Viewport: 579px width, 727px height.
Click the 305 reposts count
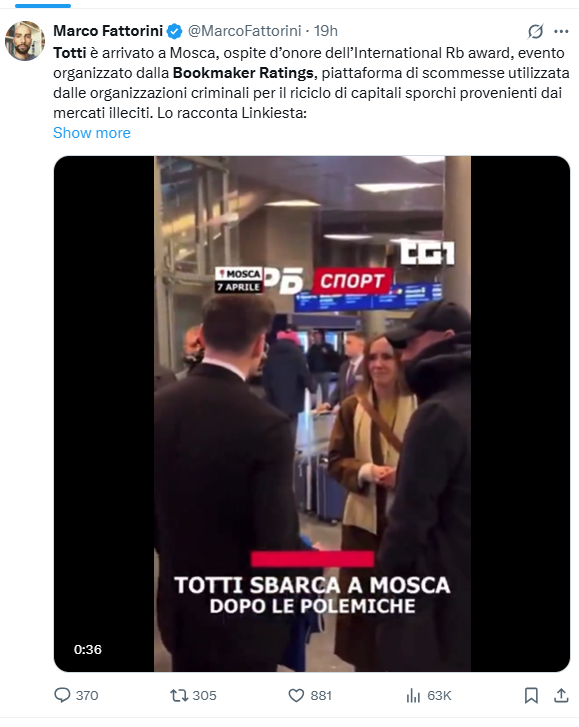[204, 695]
